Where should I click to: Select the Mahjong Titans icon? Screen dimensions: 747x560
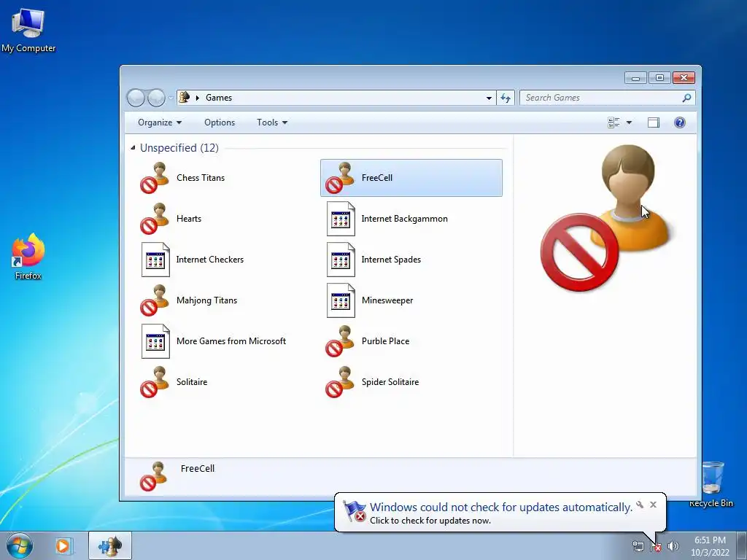tap(155, 300)
